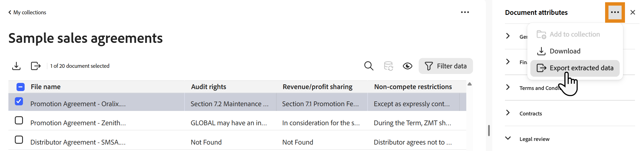Click the download icon above the table
Screen dimensions: 644x151
(17, 66)
